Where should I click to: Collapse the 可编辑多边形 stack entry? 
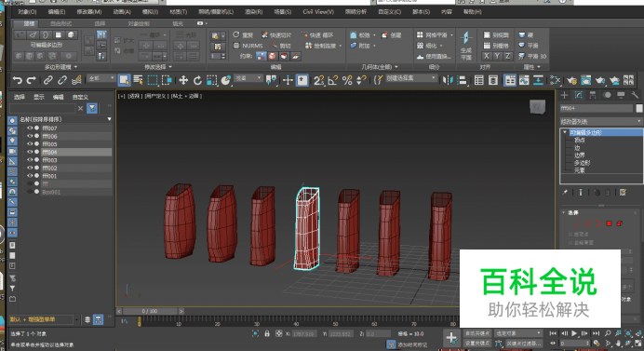coord(565,132)
